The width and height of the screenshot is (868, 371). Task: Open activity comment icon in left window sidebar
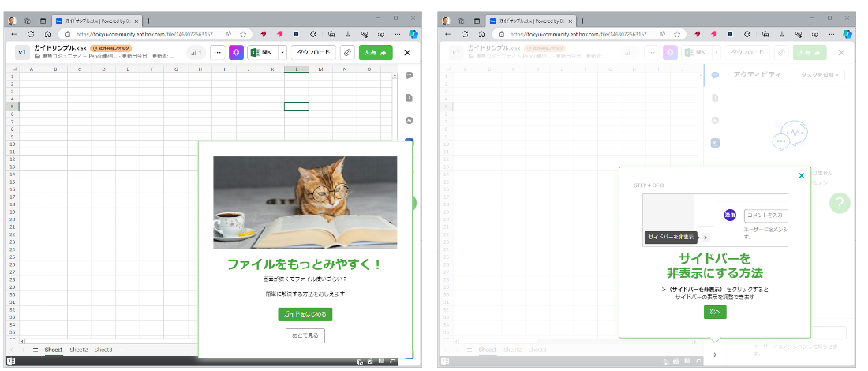click(x=409, y=75)
